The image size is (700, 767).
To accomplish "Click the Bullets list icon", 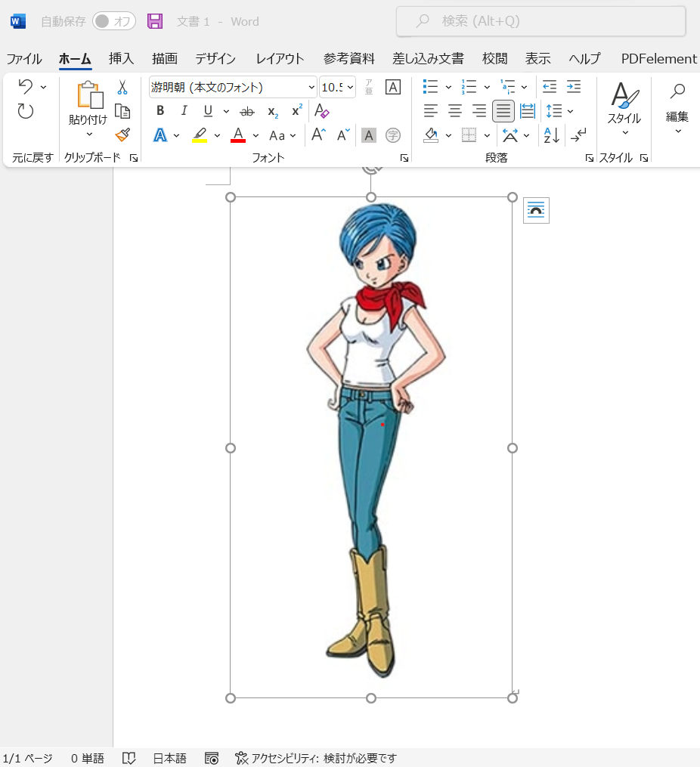I will [x=430, y=87].
